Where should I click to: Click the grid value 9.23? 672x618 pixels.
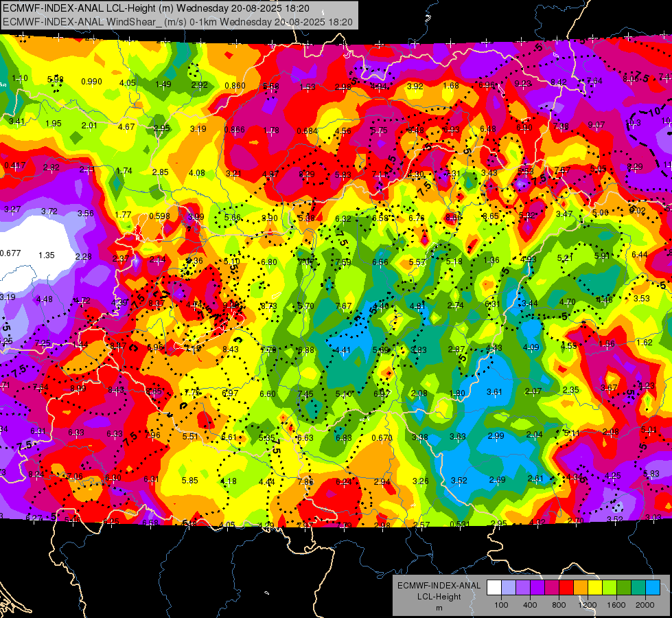point(523,84)
